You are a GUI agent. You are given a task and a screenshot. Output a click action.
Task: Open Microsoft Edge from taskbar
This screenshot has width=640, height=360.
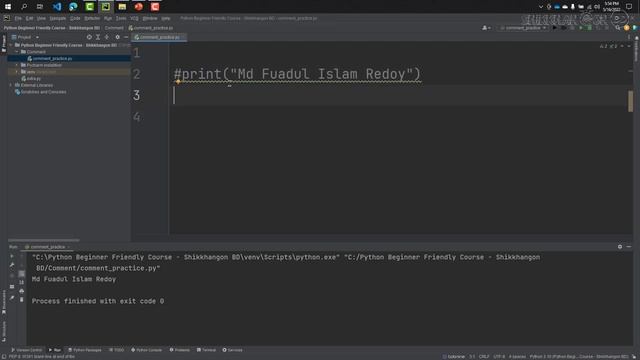[x=73, y=7]
